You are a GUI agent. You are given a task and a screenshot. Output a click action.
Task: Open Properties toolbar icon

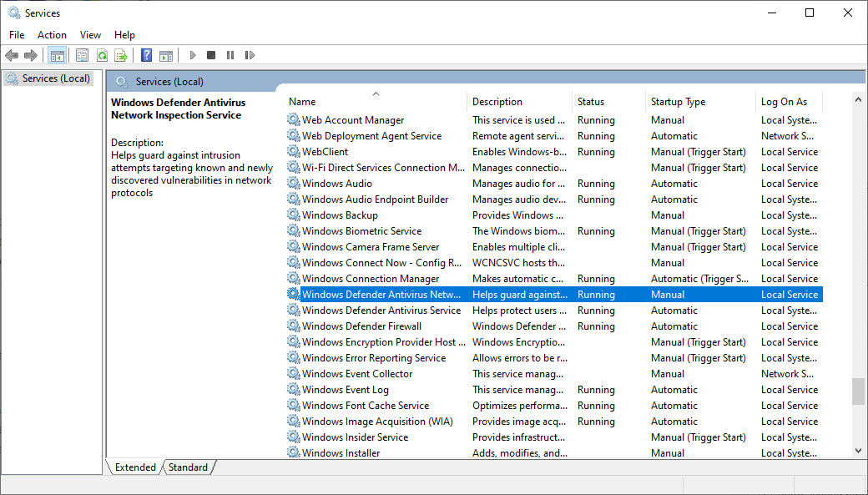82,55
